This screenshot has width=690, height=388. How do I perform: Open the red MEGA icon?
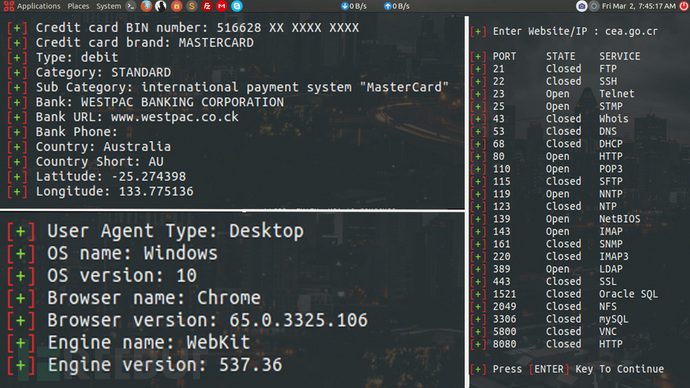point(222,6)
